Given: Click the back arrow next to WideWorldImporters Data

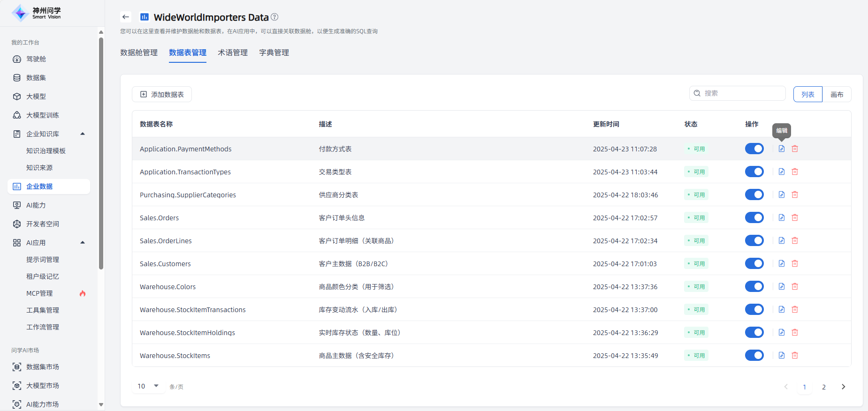Looking at the screenshot, I should [125, 17].
